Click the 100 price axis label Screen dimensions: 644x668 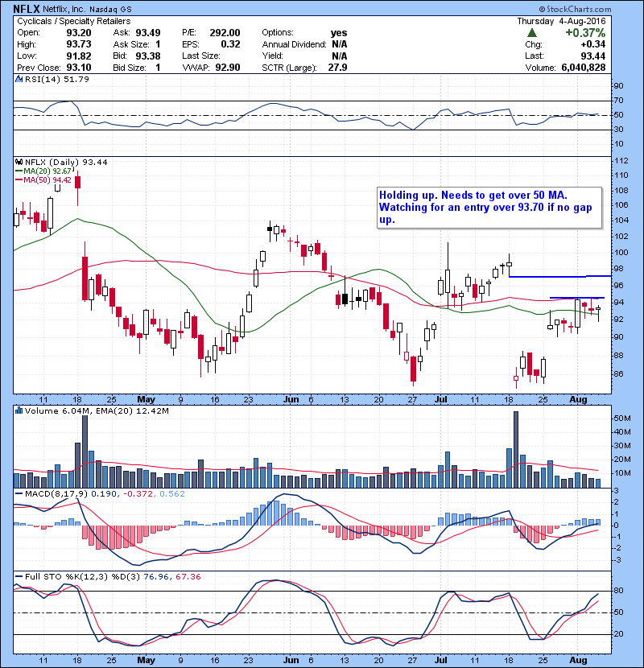pos(621,252)
